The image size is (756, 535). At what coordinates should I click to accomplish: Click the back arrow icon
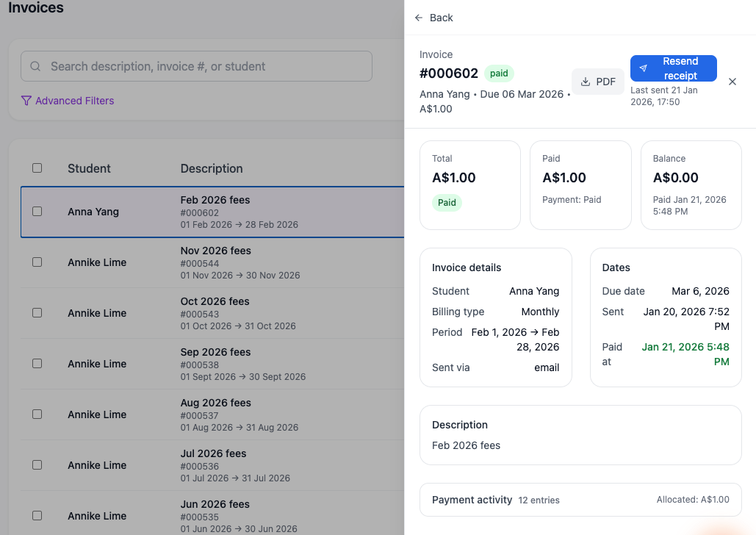tap(419, 17)
